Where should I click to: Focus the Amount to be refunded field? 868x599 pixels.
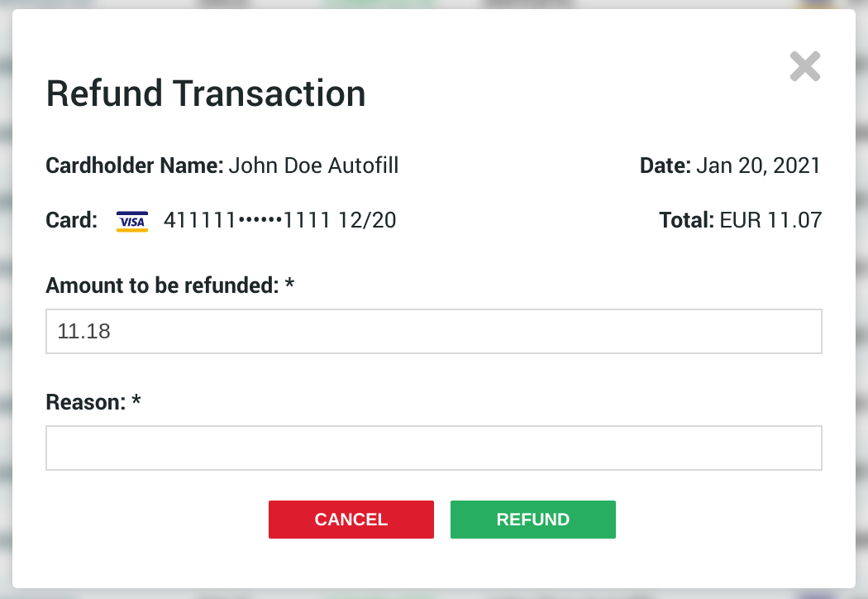click(x=433, y=332)
